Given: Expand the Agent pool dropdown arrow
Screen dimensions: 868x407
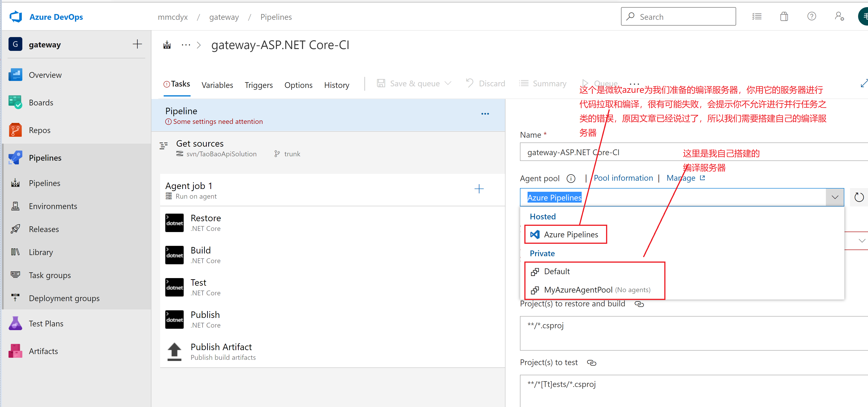Looking at the screenshot, I should tap(835, 198).
